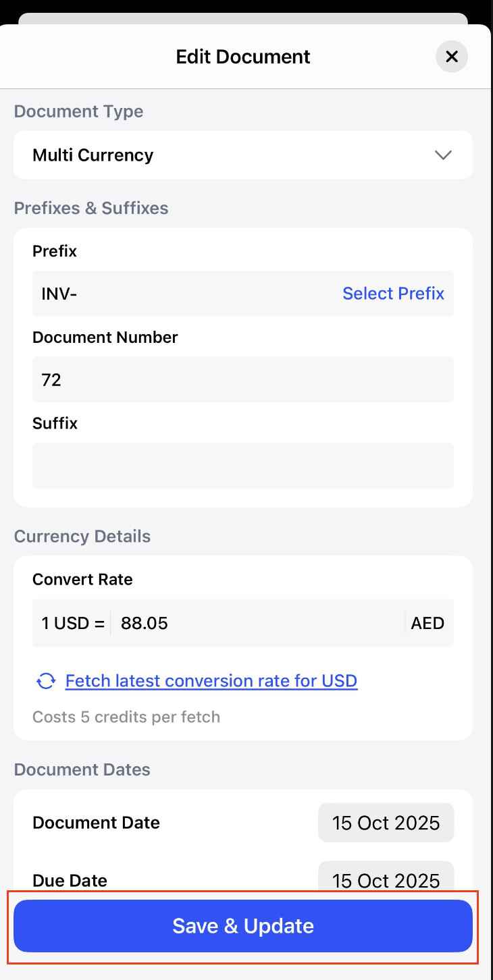The height and width of the screenshot is (980, 493).
Task: Expand Document Type using the chevron arrow
Action: 443,155
